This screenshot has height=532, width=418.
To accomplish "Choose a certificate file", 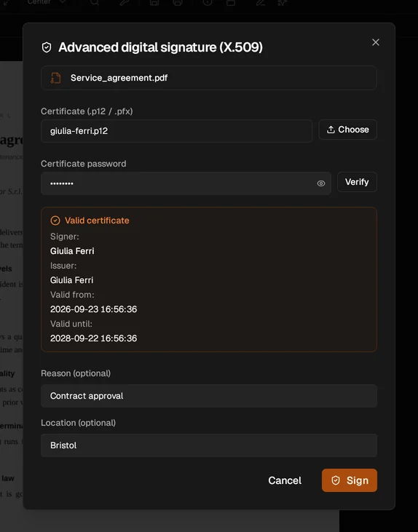I will tap(347, 130).
